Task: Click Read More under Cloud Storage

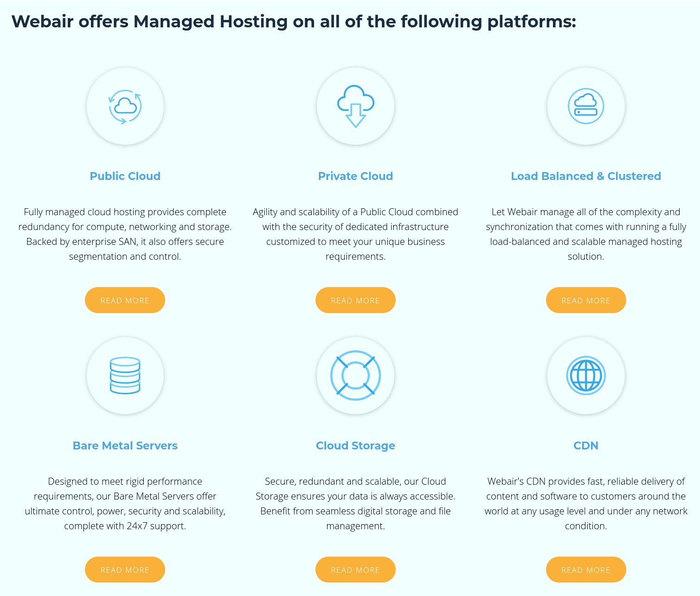Action: click(355, 570)
